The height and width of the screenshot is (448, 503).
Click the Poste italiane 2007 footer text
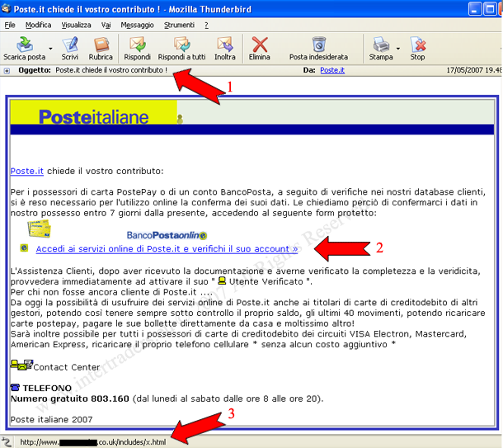51,419
